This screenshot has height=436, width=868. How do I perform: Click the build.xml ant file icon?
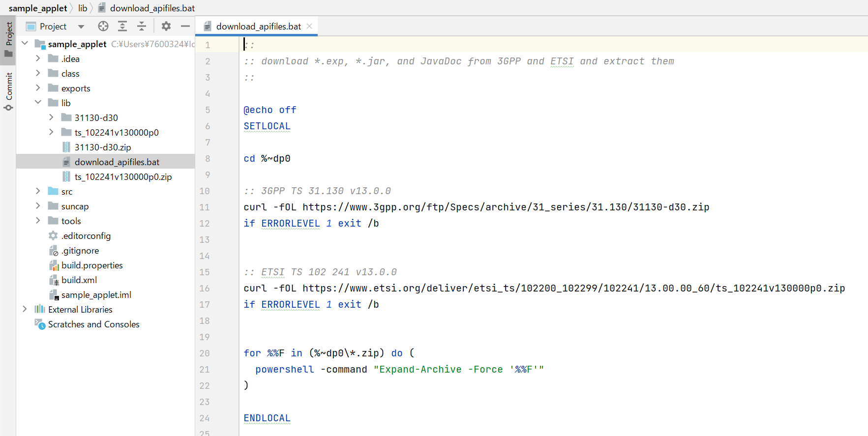[54, 280]
